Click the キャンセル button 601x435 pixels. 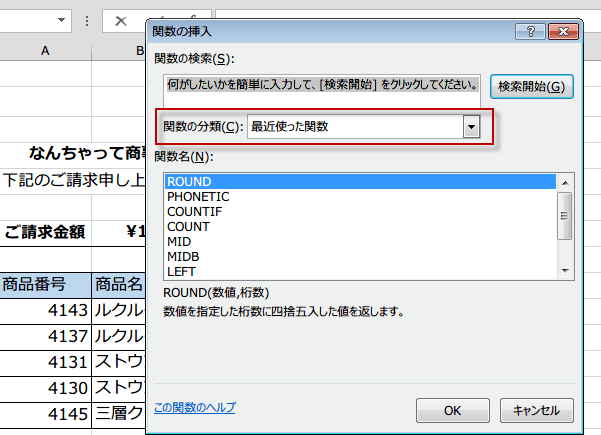click(x=537, y=410)
